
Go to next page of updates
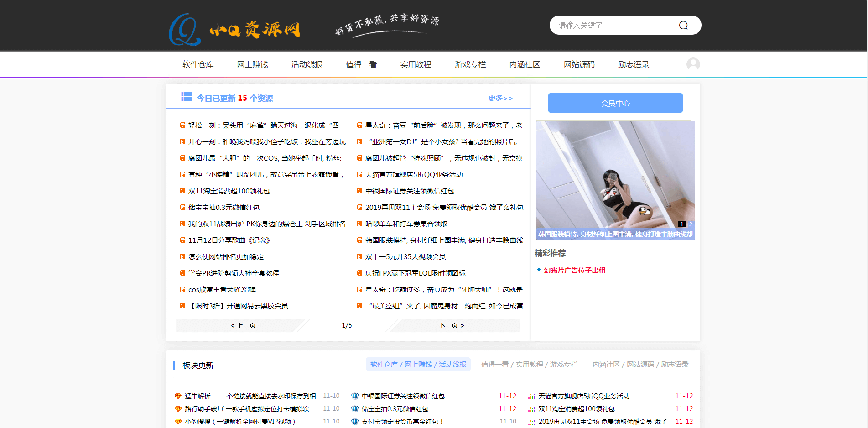[451, 325]
